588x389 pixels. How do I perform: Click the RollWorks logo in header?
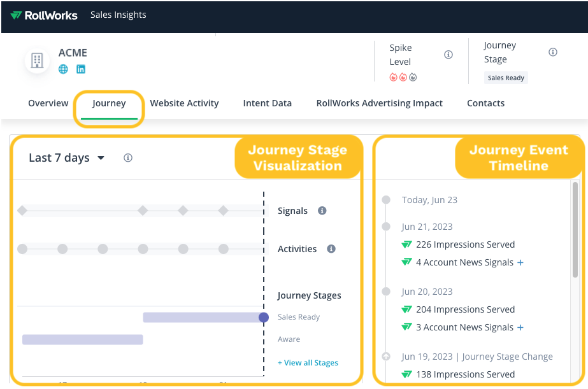tap(44, 15)
